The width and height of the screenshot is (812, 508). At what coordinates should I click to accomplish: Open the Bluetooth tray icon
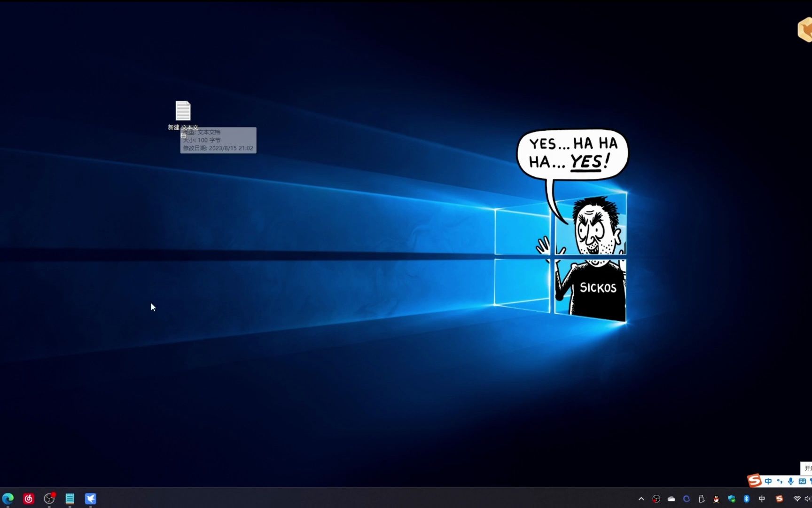coord(747,499)
